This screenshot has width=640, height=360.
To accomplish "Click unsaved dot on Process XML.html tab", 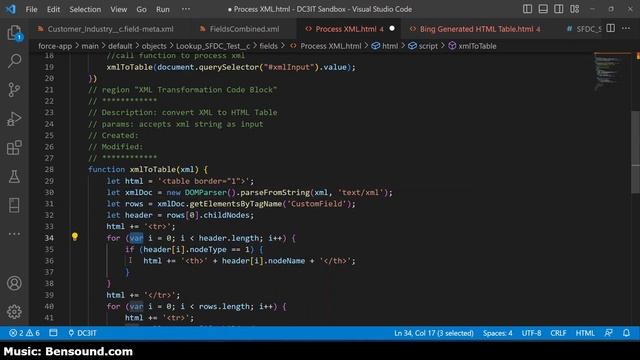I will (392, 29).
